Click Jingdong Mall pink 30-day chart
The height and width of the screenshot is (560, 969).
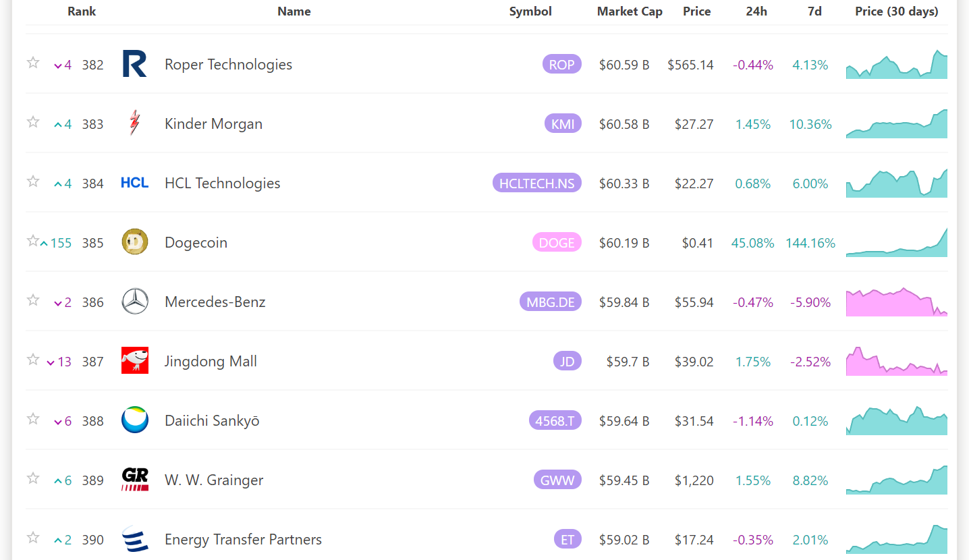pos(897,361)
